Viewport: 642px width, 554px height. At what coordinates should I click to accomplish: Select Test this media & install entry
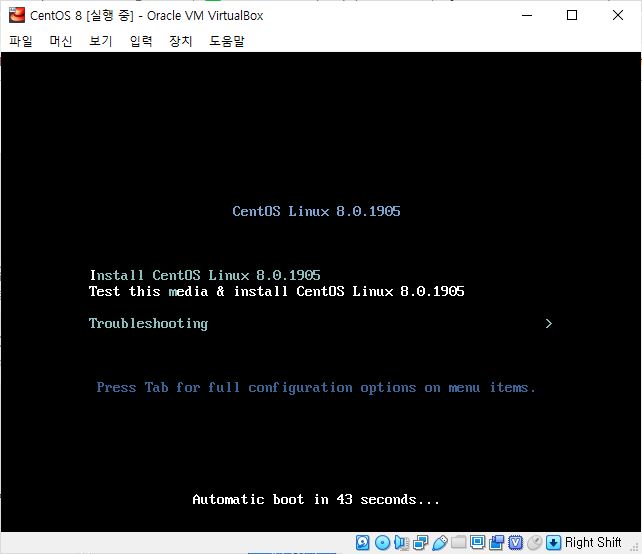pyautogui.click(x=276, y=291)
